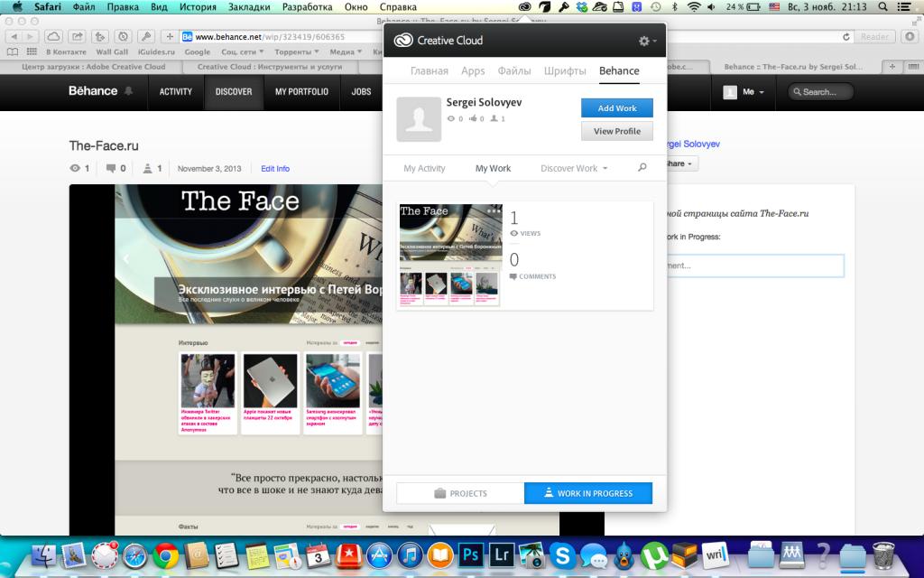924x578 pixels.
Task: Click the Behance Search field
Action: tap(820, 92)
